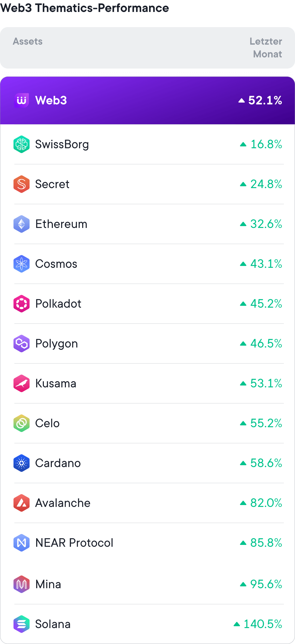Viewport: 295px width, 644px height.
Task: Click the Assets column header
Action: [28, 41]
